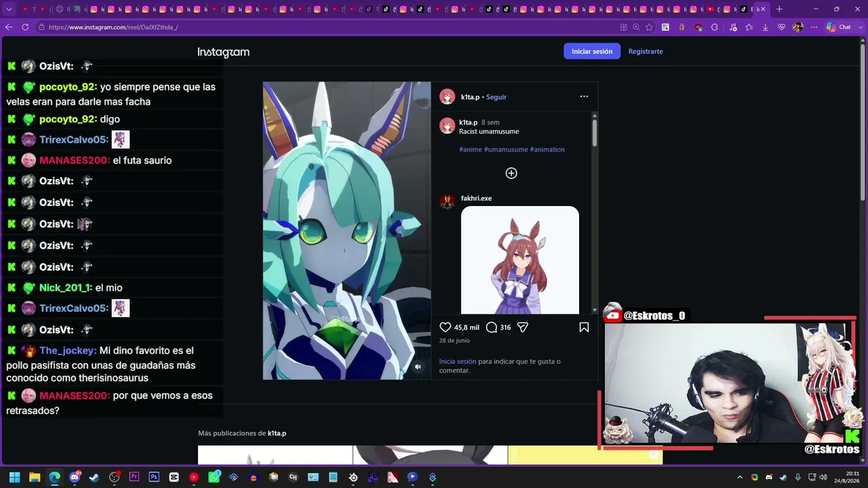The height and width of the screenshot is (488, 868).
Task: Open the browser profile avatar
Action: pyautogui.click(x=797, y=27)
